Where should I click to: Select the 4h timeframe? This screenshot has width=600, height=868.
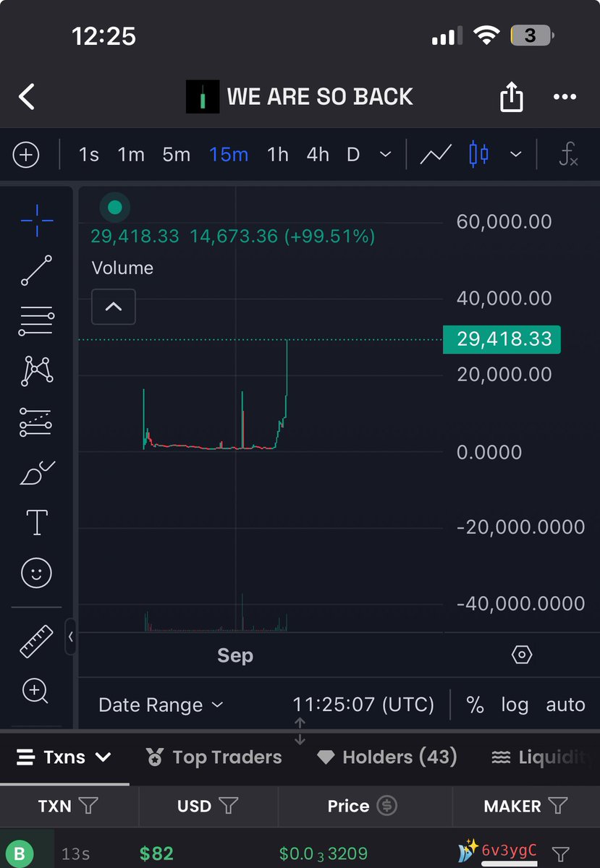pos(317,155)
